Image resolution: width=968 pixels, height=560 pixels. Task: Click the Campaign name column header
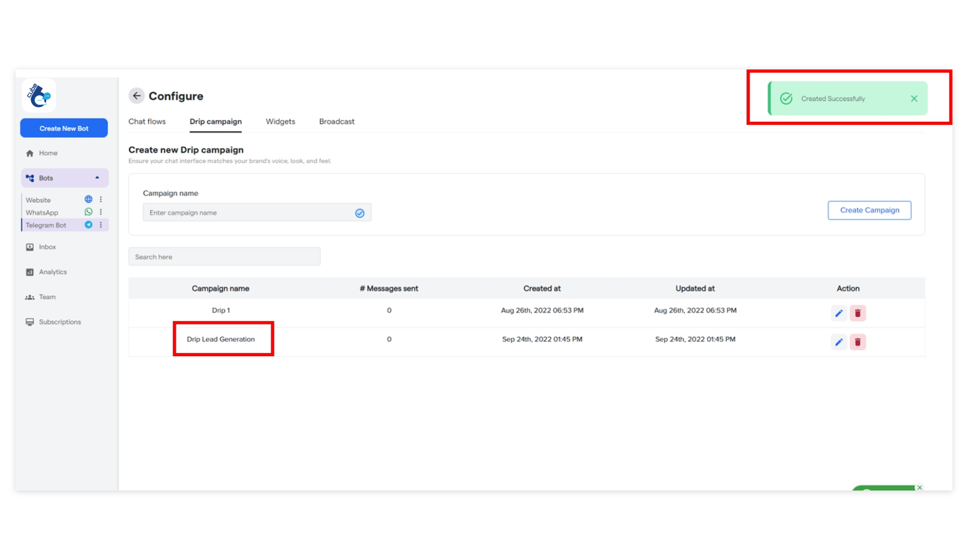[220, 288]
